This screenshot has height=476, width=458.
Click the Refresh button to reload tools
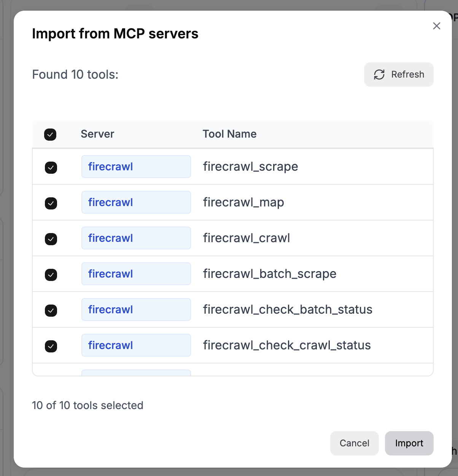point(399,75)
